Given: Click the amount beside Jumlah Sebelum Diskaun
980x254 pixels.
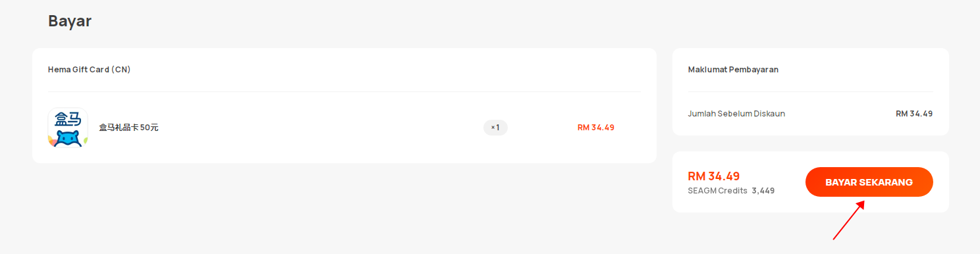Looking at the screenshot, I should 914,114.
